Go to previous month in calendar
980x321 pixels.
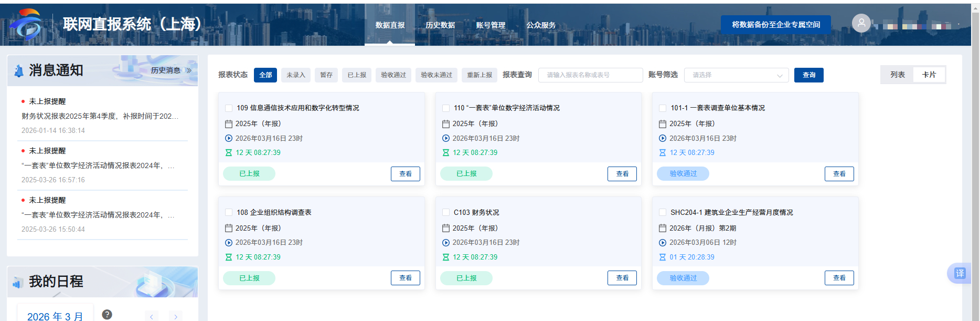[x=151, y=316]
